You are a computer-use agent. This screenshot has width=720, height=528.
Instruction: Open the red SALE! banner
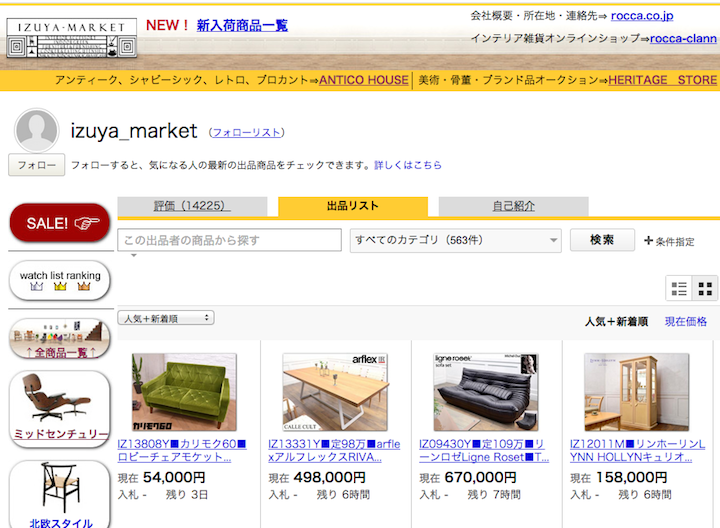click(x=58, y=223)
